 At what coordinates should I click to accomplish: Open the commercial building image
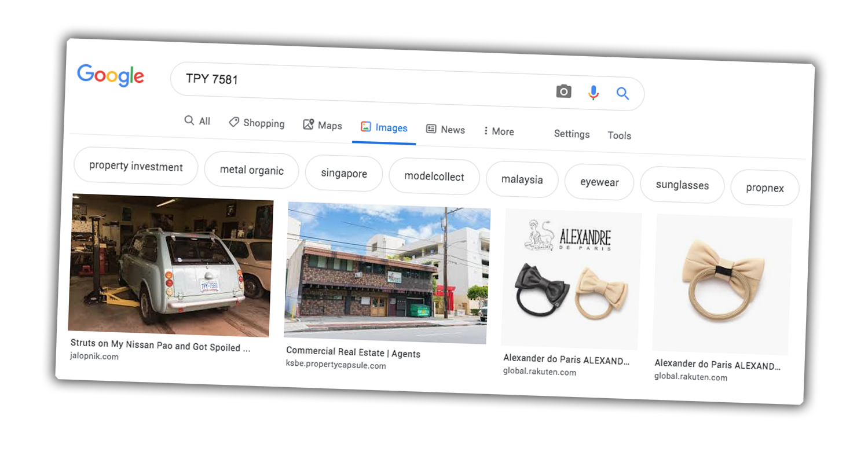(x=387, y=273)
